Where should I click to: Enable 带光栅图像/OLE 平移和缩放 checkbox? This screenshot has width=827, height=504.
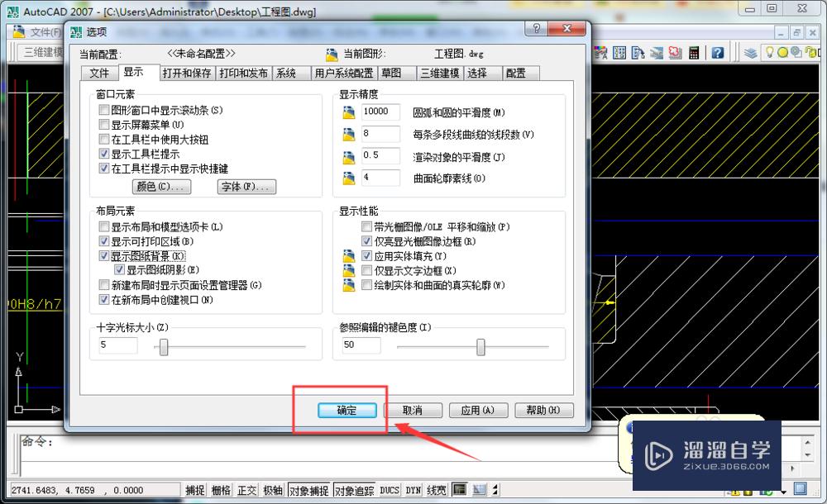click(x=366, y=226)
